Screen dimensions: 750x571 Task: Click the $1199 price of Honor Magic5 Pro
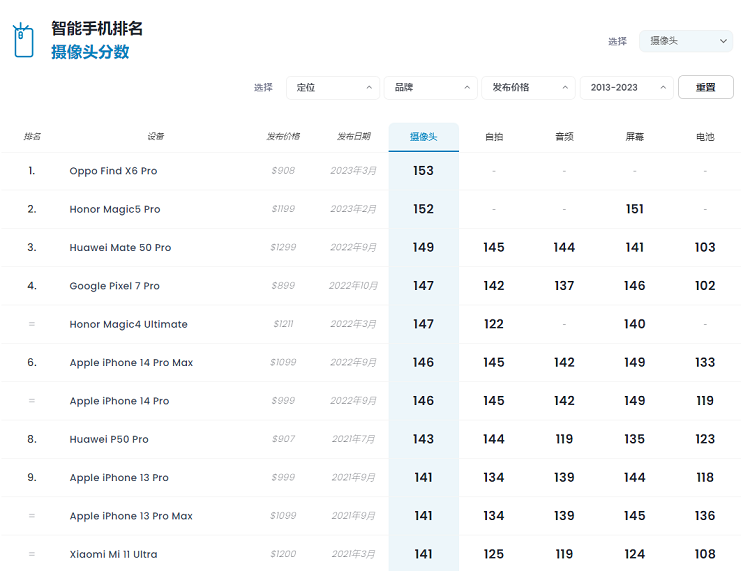[x=283, y=209]
